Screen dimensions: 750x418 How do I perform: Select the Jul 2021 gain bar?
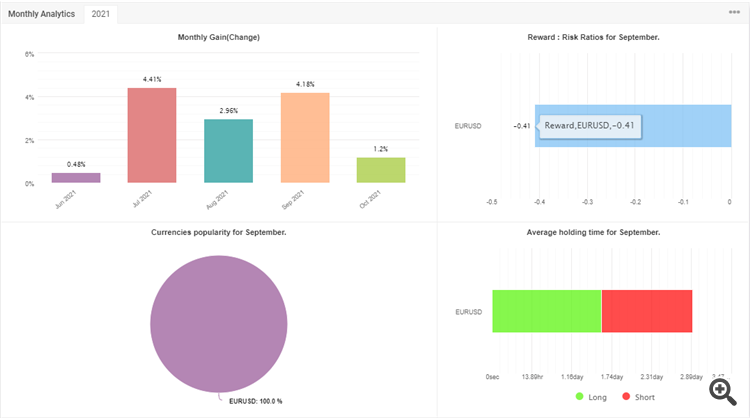(x=152, y=135)
